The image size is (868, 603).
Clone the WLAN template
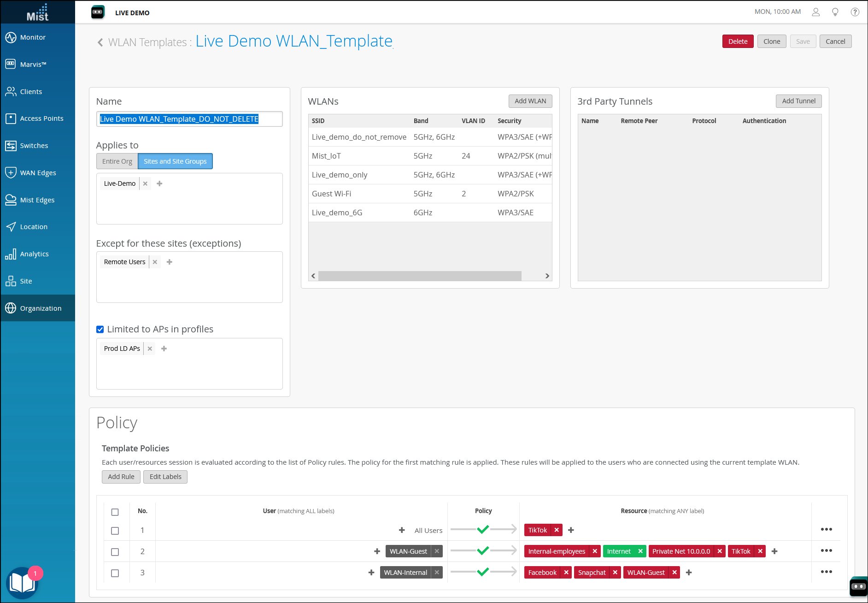[x=772, y=41]
